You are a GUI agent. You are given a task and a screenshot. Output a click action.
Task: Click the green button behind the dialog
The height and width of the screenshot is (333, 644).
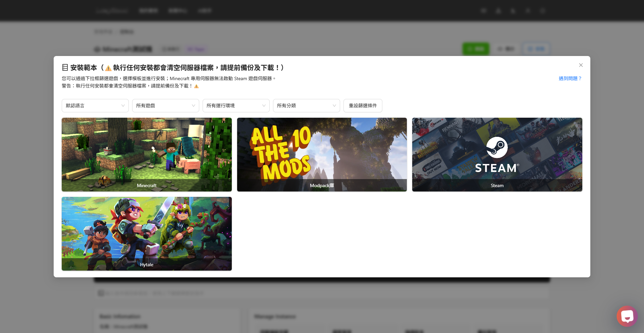pos(476,49)
